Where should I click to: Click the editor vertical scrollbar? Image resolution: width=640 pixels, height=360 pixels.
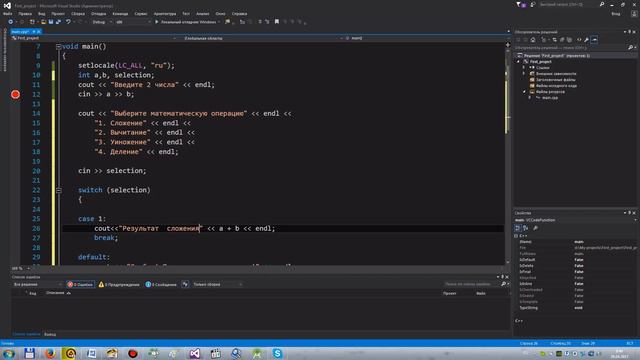[x=507, y=153]
